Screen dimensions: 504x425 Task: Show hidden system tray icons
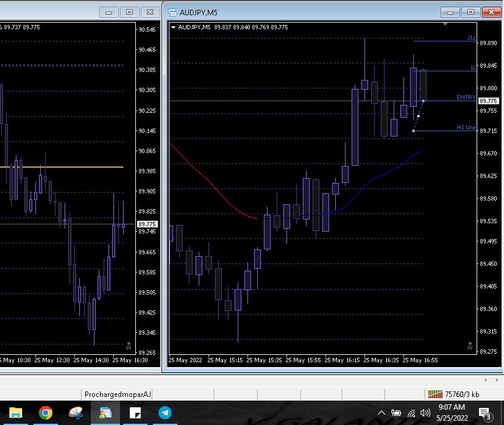(382, 413)
